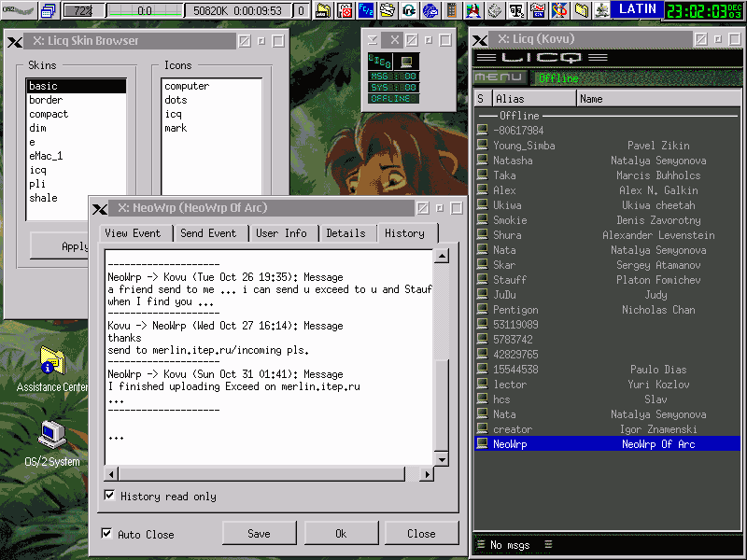Click the Alias column header

(x=534, y=99)
